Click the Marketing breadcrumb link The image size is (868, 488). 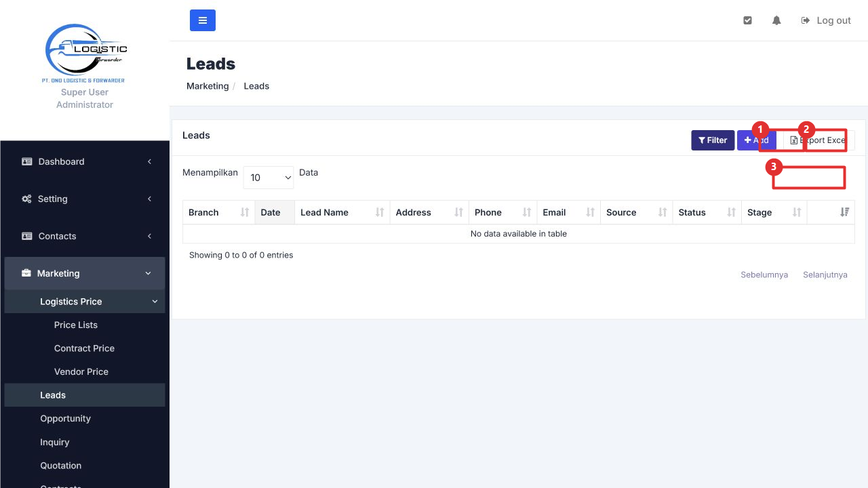(208, 86)
